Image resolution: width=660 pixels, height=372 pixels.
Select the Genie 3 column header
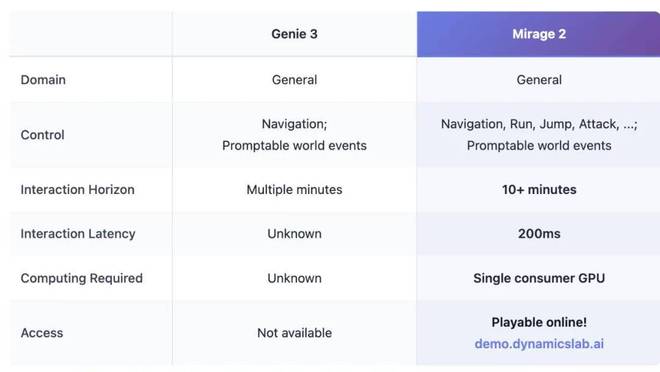click(294, 34)
